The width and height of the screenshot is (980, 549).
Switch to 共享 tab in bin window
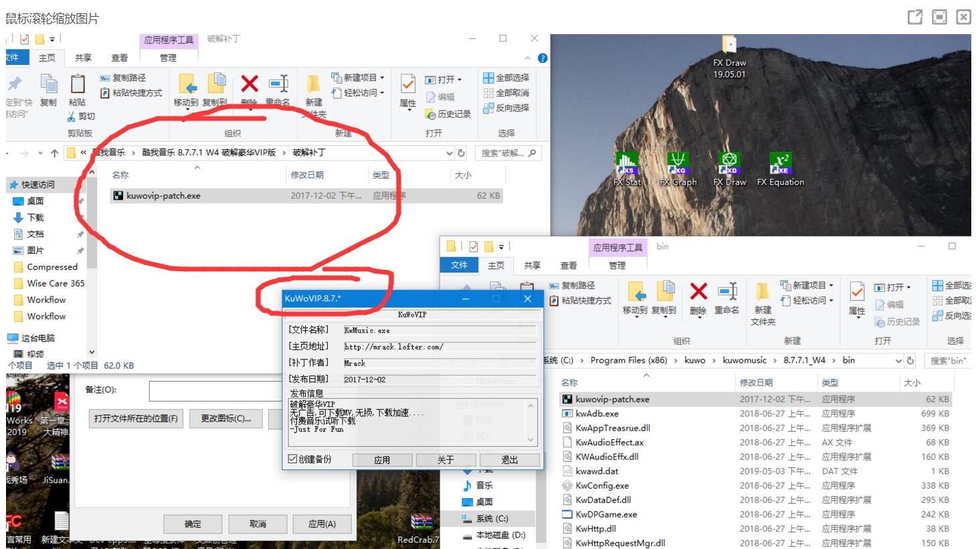tap(532, 266)
